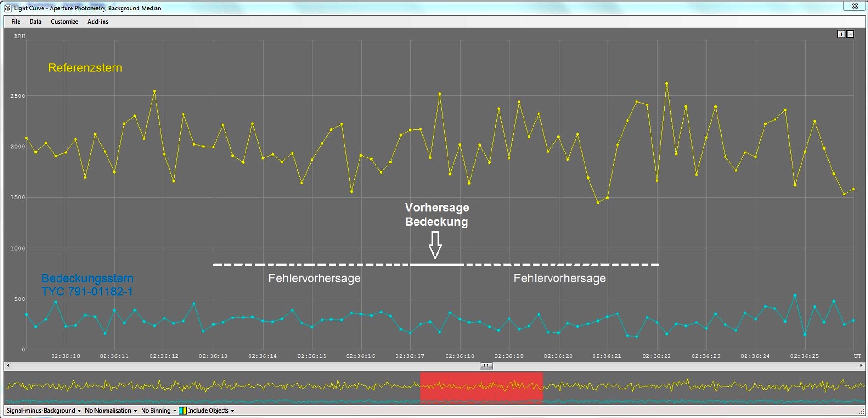868x418 pixels.
Task: Open the Customize menu
Action: click(x=64, y=21)
